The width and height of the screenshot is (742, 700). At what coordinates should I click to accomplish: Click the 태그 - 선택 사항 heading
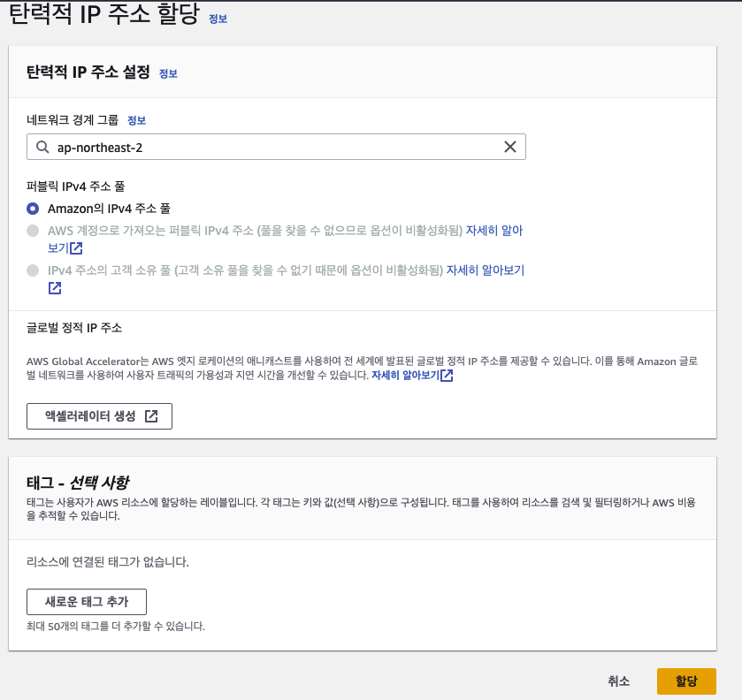[78, 483]
